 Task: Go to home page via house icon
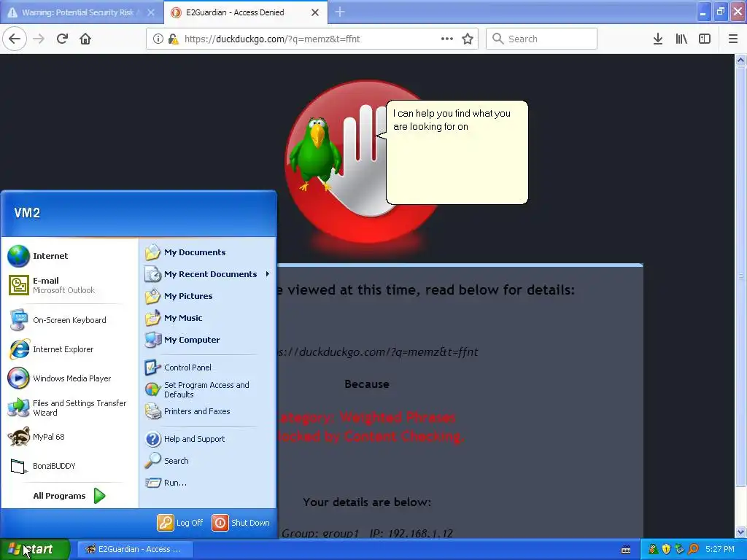pos(85,39)
